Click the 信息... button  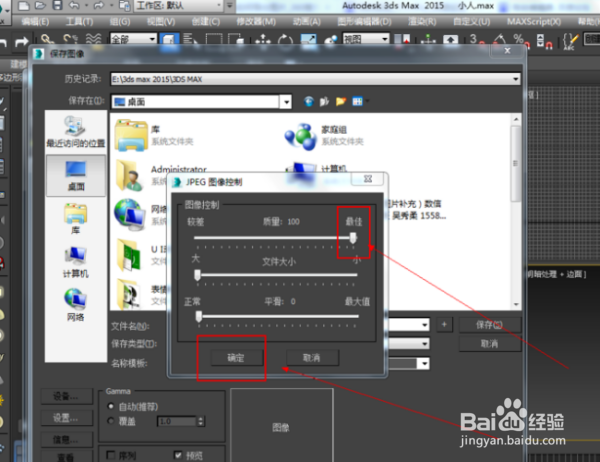pyautogui.click(x=67, y=439)
